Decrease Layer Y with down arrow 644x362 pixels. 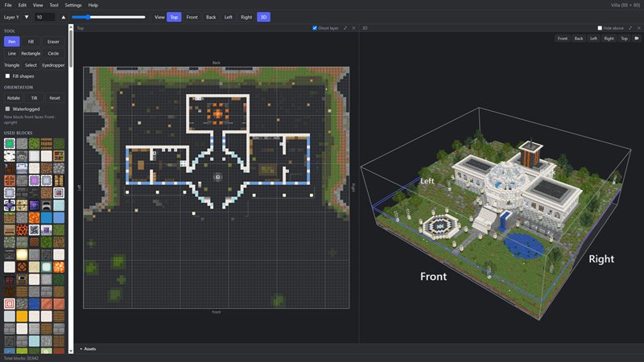(27, 17)
